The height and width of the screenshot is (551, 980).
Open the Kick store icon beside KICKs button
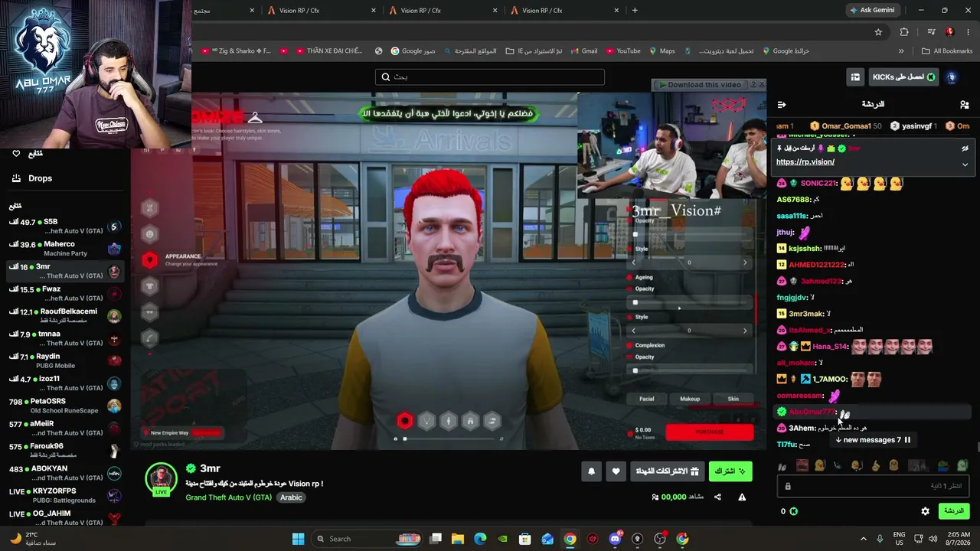click(855, 77)
